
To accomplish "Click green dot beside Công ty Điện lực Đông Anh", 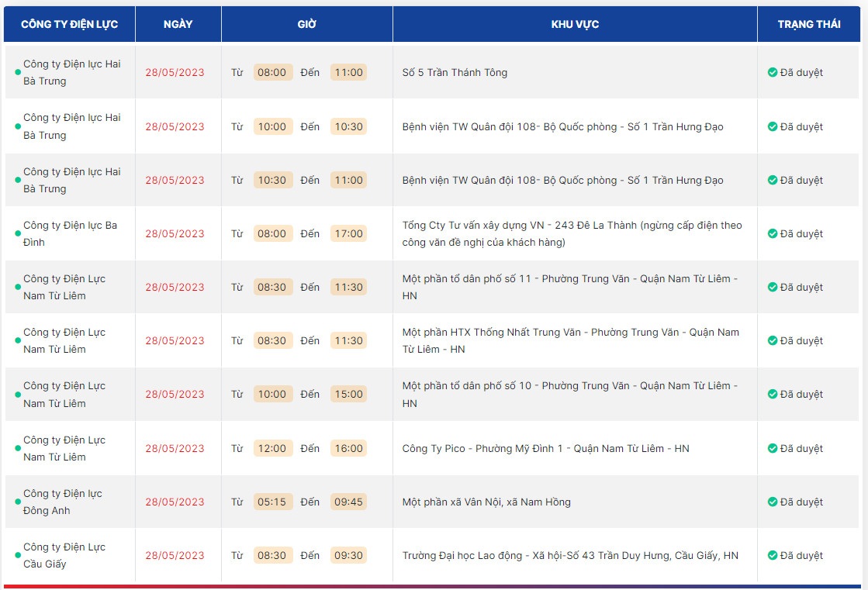I will coord(18,502).
